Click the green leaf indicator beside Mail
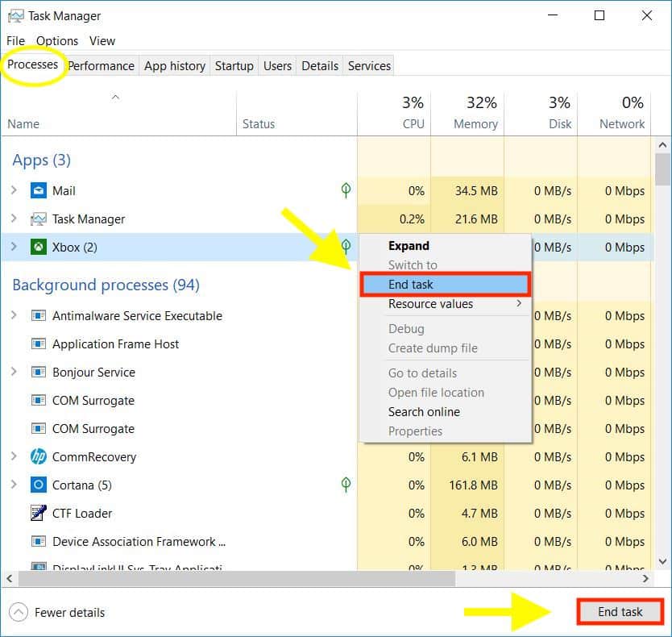The image size is (672, 637). coord(345,190)
